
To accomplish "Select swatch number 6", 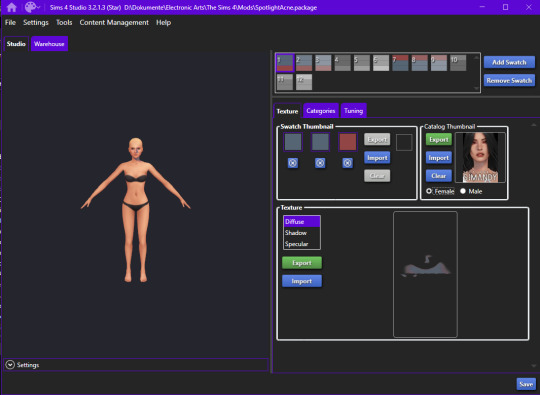I will (381, 63).
